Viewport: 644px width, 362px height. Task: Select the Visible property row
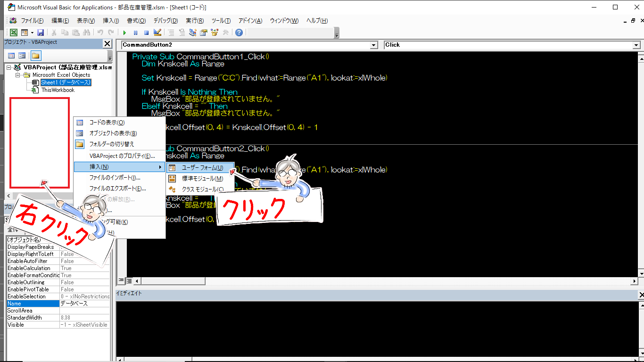tap(58, 325)
